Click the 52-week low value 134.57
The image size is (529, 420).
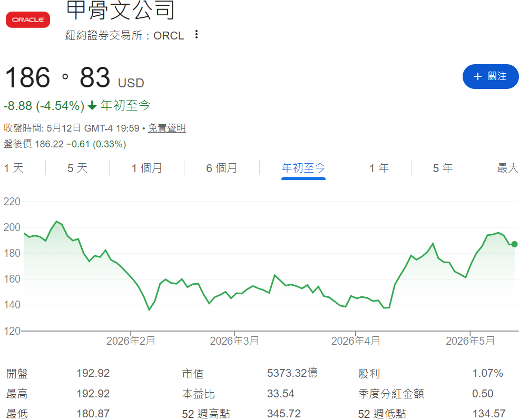click(x=489, y=414)
